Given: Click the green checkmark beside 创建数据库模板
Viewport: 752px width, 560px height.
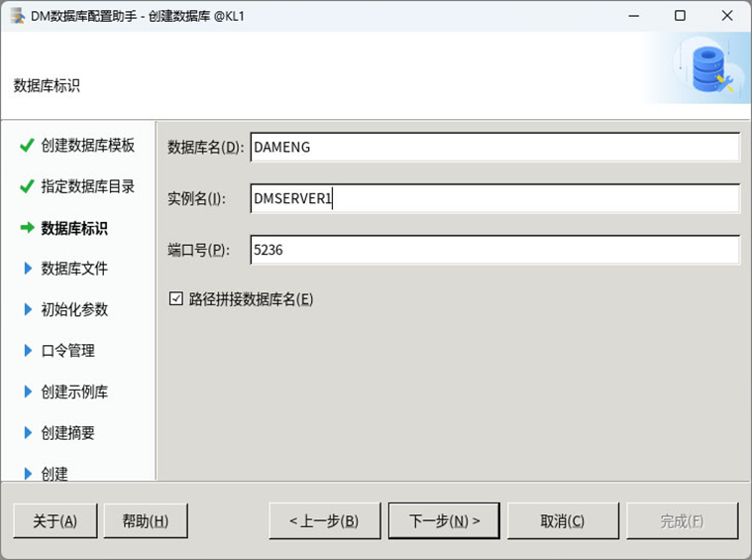Looking at the screenshot, I should [x=27, y=145].
